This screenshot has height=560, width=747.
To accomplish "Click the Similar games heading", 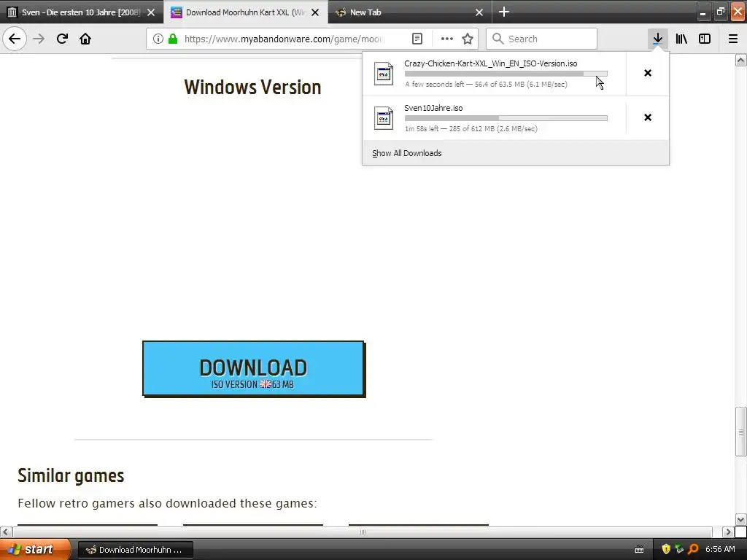I will pyautogui.click(x=71, y=475).
